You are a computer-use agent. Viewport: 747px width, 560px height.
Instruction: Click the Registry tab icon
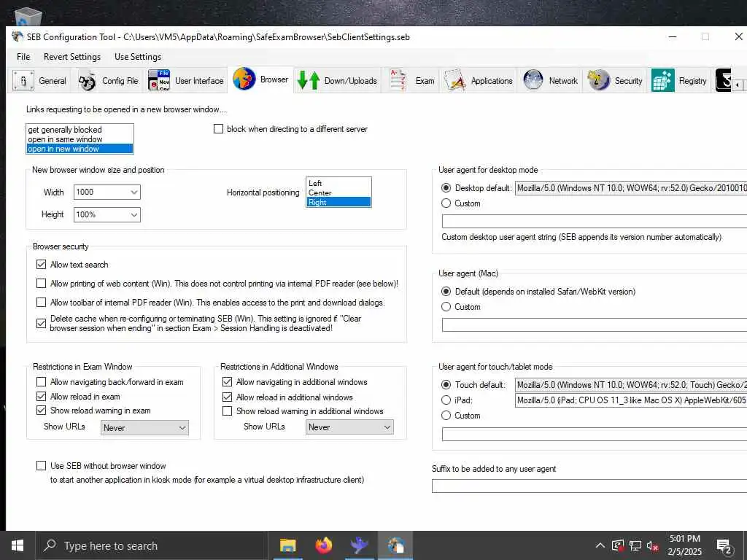point(662,80)
